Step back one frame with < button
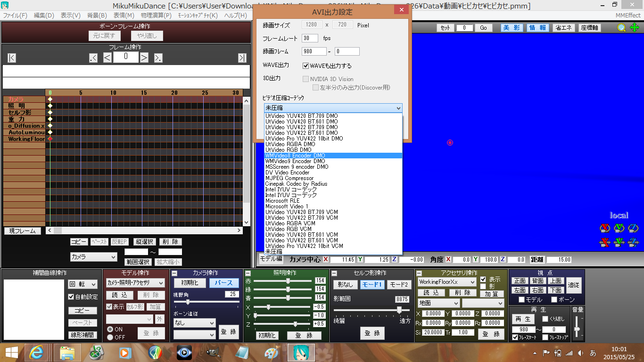644x362 pixels. tap(107, 58)
